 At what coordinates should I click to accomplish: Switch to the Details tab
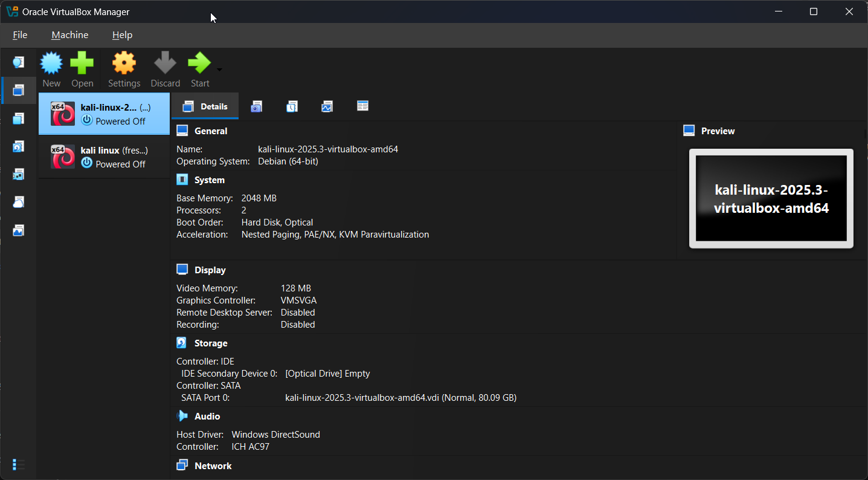[205, 106]
